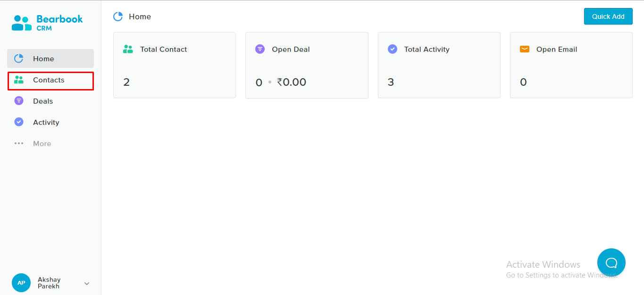Click the three-dots More icon in sidebar
The image size is (644, 295).
point(19,143)
